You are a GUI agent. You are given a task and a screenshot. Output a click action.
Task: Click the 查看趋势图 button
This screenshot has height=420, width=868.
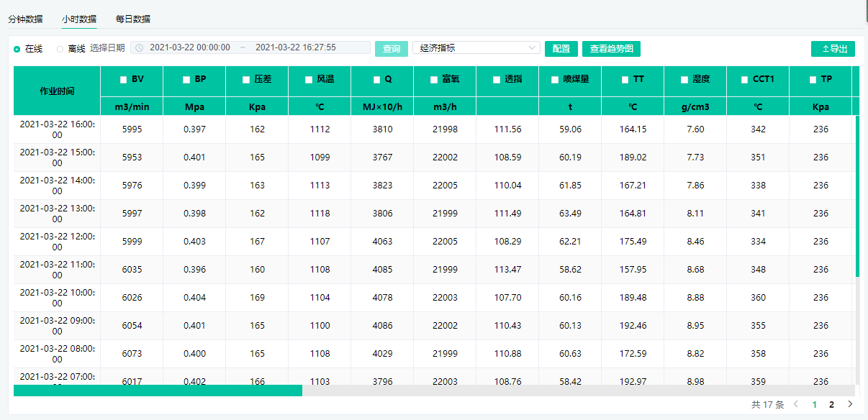611,49
